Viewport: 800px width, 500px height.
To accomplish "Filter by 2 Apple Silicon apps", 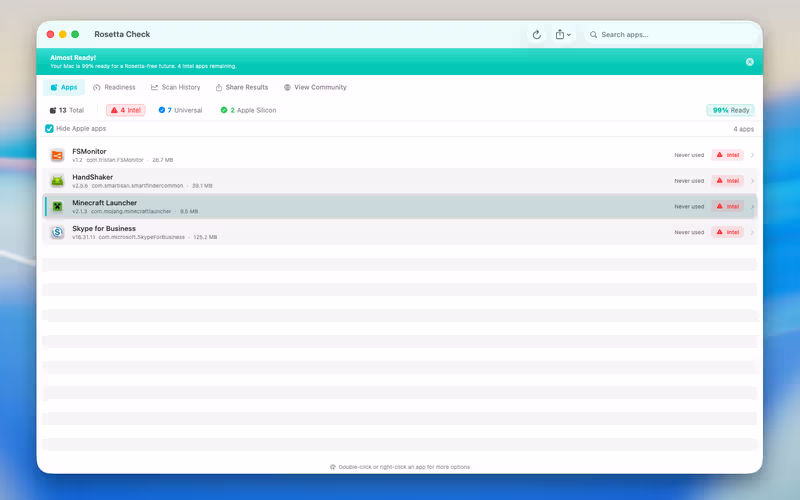I will [248, 110].
